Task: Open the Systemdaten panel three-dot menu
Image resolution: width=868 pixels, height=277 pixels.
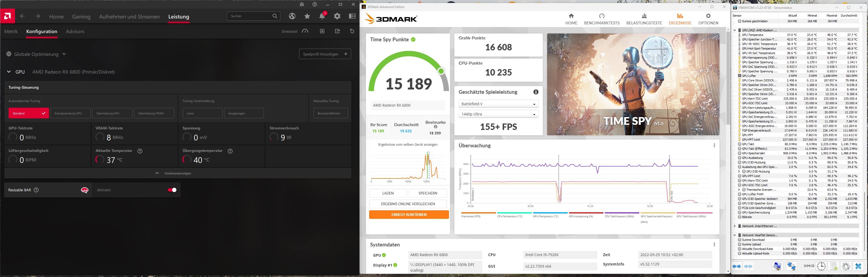Action: tap(714, 245)
